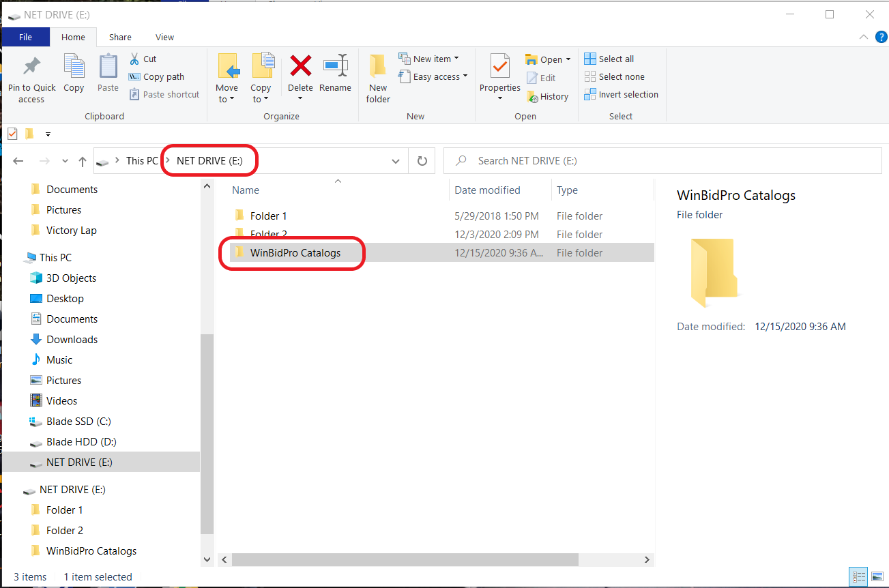Click Select all in ribbon
The height and width of the screenshot is (588, 889).
(x=609, y=59)
